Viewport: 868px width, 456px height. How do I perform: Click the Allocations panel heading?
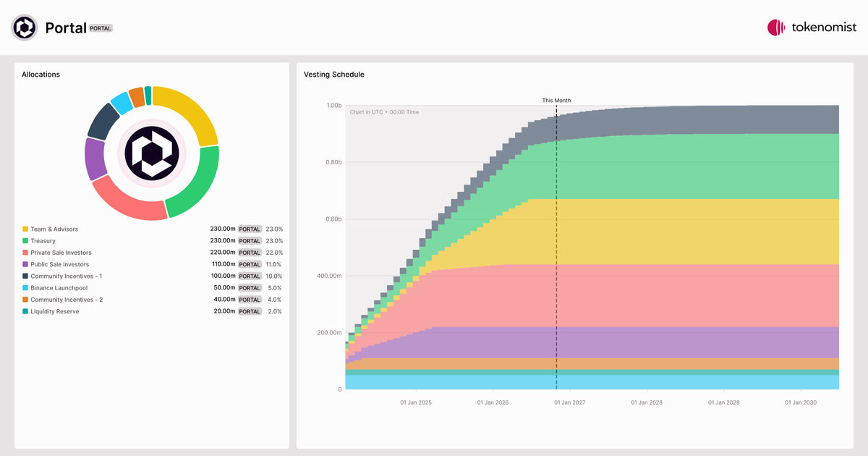point(41,75)
